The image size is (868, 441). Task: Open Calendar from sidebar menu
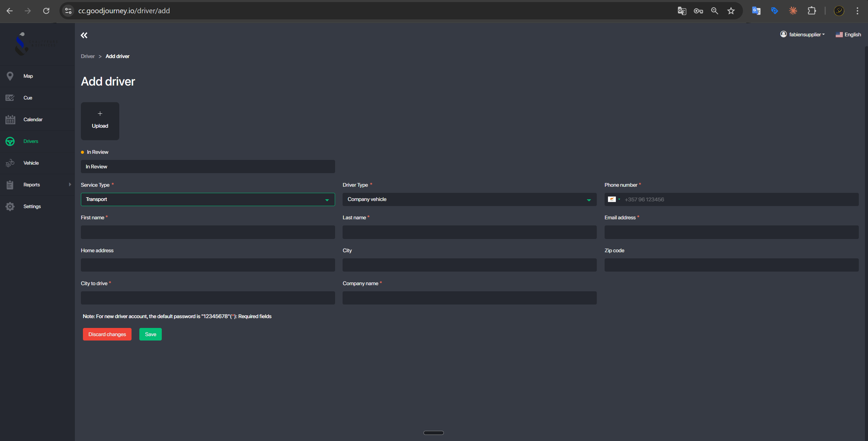point(33,120)
